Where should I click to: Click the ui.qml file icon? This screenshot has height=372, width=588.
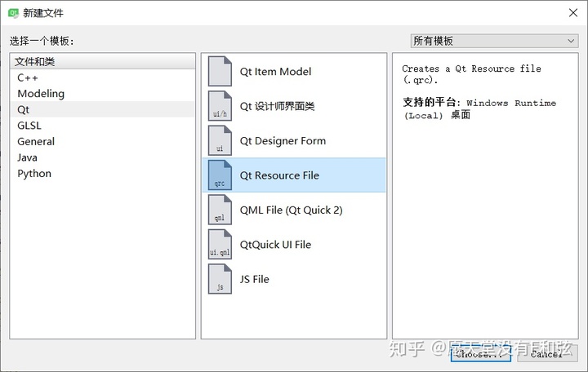click(x=220, y=245)
